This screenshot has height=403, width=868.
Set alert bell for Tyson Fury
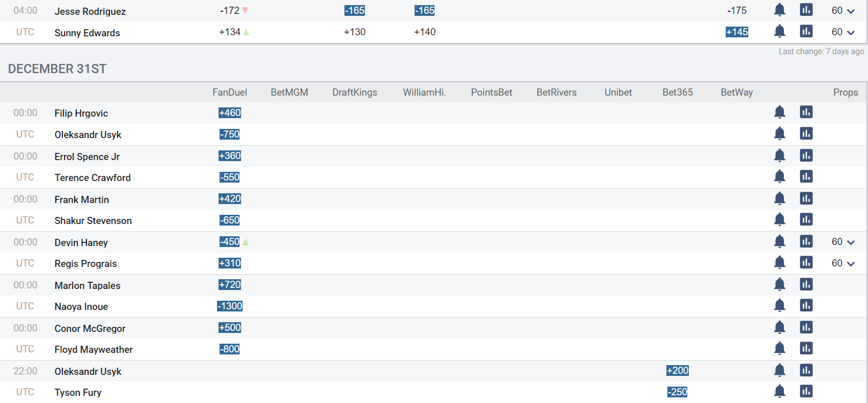pyautogui.click(x=779, y=391)
